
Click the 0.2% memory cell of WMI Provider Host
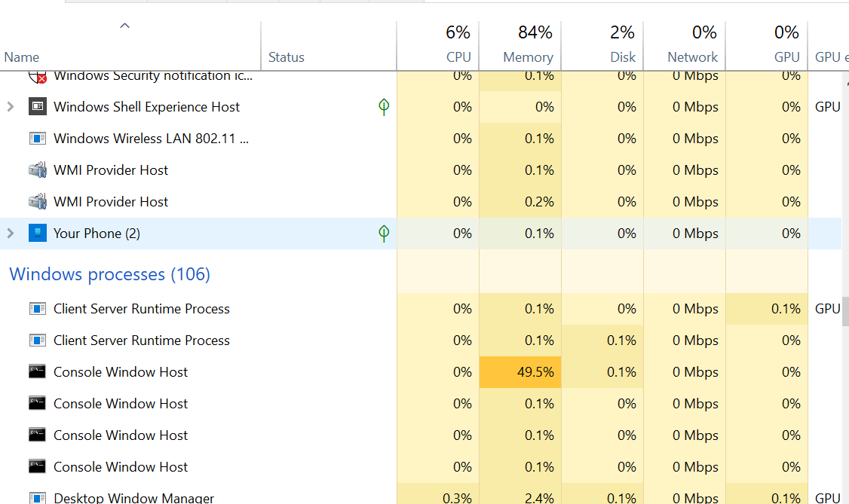(520, 202)
